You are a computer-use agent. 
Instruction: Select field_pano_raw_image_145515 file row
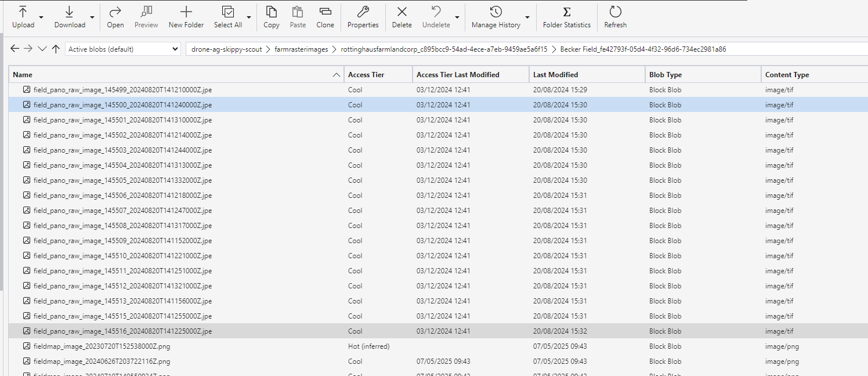(x=439, y=316)
